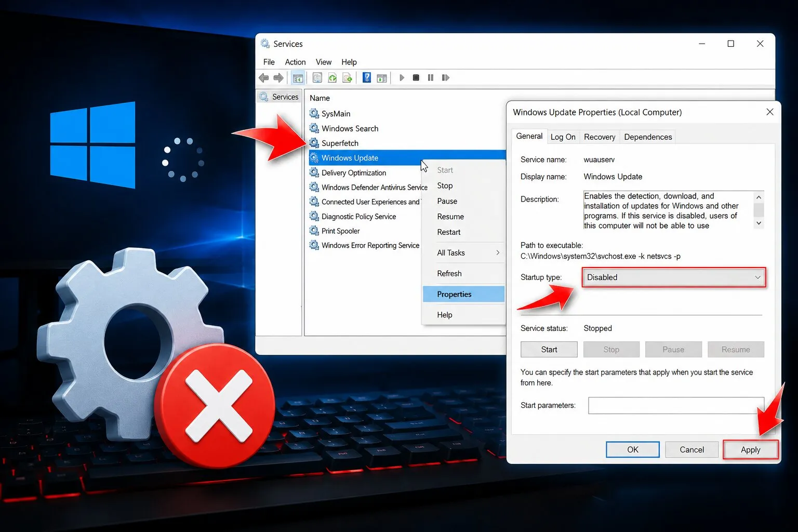Viewport: 798px width, 532px height.
Task: Click the Name column header
Action: pyautogui.click(x=320, y=98)
